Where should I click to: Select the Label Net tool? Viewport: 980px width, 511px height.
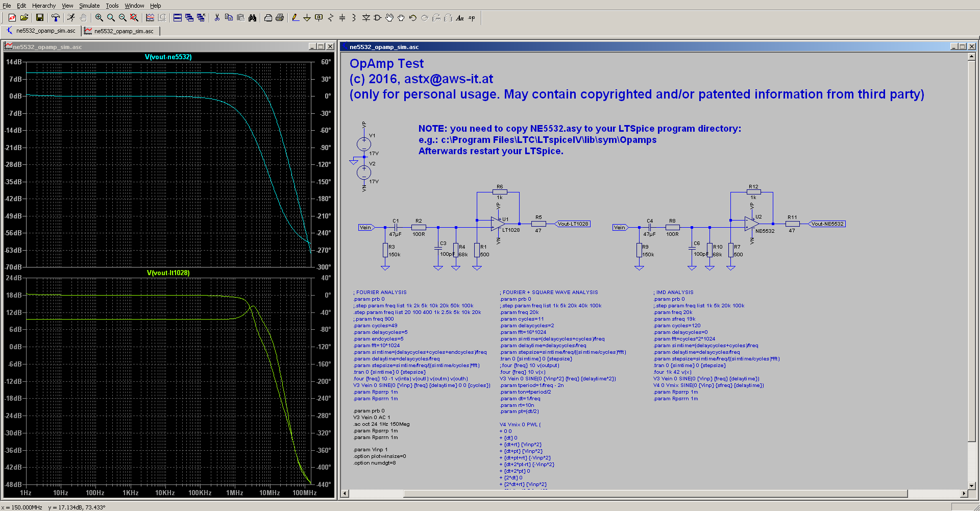[319, 18]
